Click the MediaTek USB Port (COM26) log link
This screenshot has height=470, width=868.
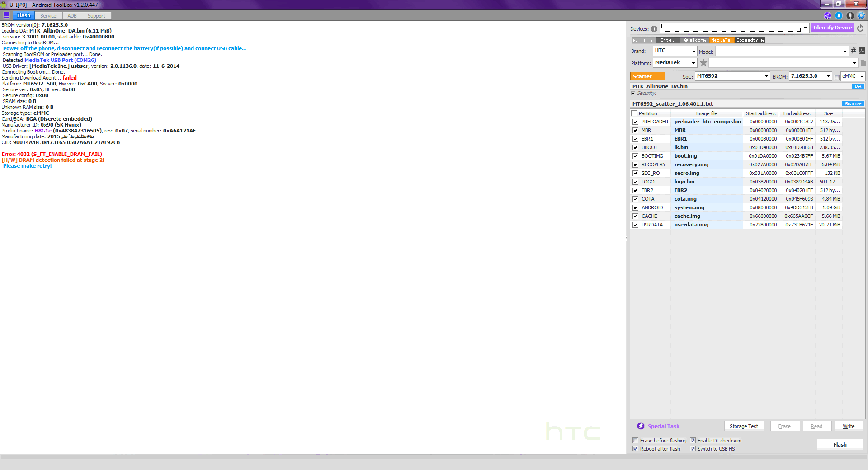pos(60,60)
